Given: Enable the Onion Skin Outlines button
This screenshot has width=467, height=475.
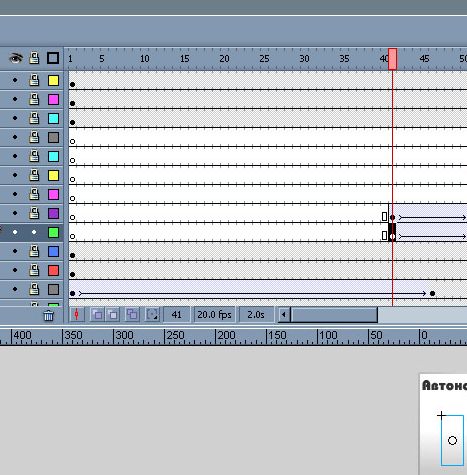Looking at the screenshot, I should pyautogui.click(x=113, y=314).
